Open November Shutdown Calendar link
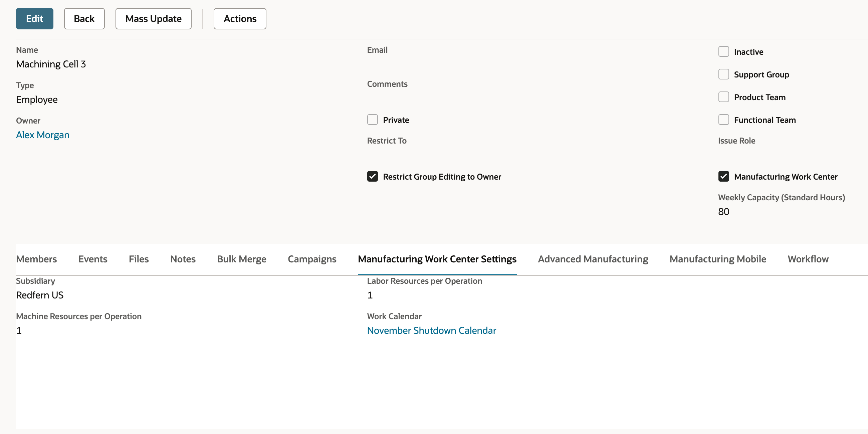This screenshot has width=868, height=434. point(432,330)
